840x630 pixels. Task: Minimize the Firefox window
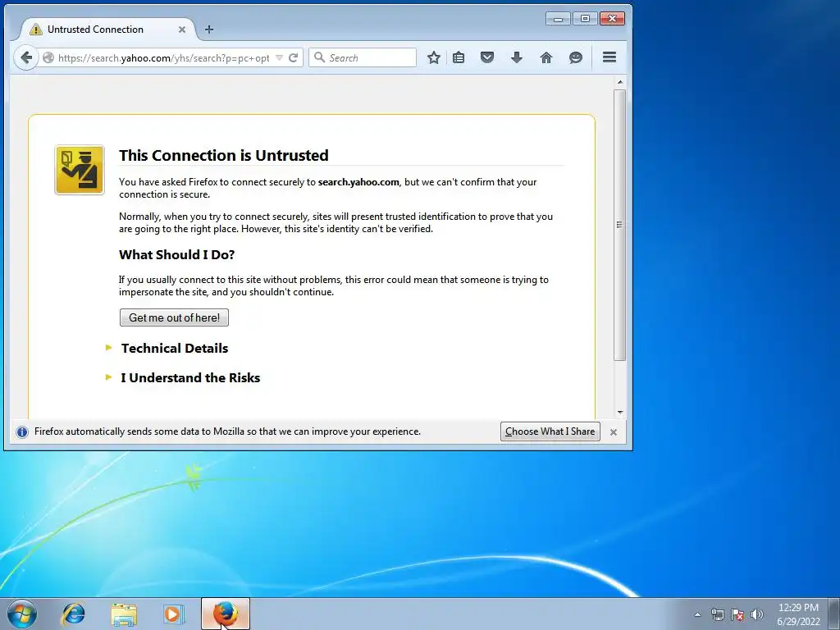coord(558,19)
